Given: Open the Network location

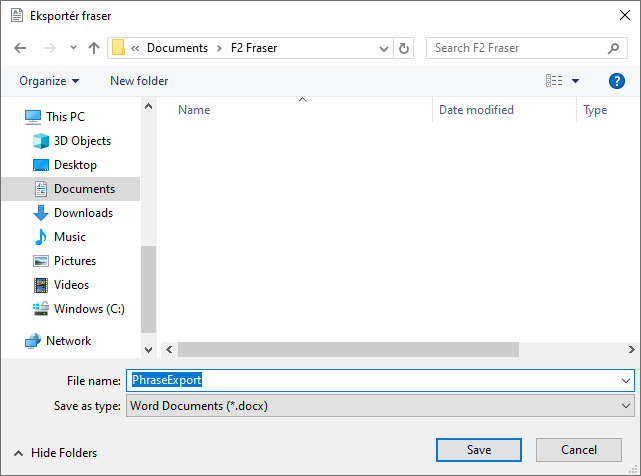Looking at the screenshot, I should pyautogui.click(x=68, y=341).
